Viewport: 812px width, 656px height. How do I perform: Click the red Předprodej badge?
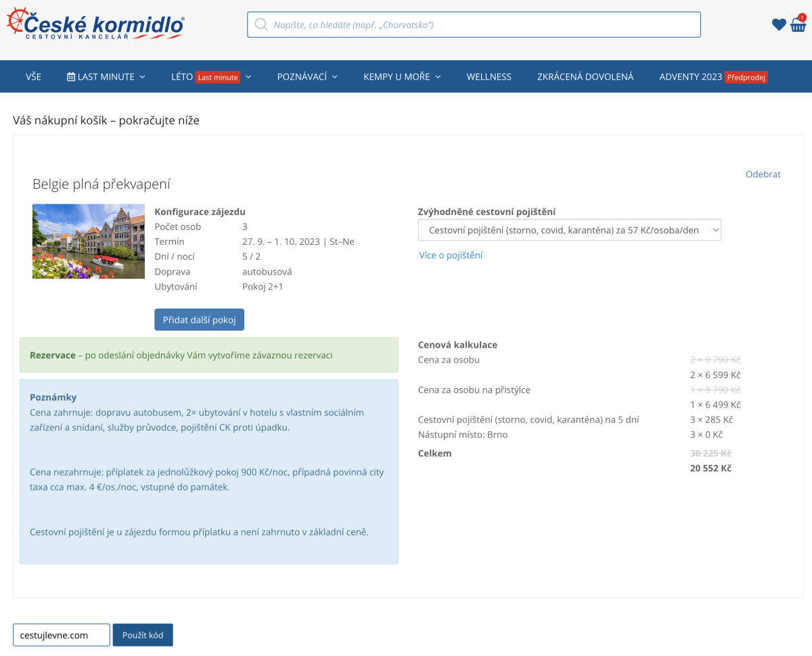click(x=746, y=77)
